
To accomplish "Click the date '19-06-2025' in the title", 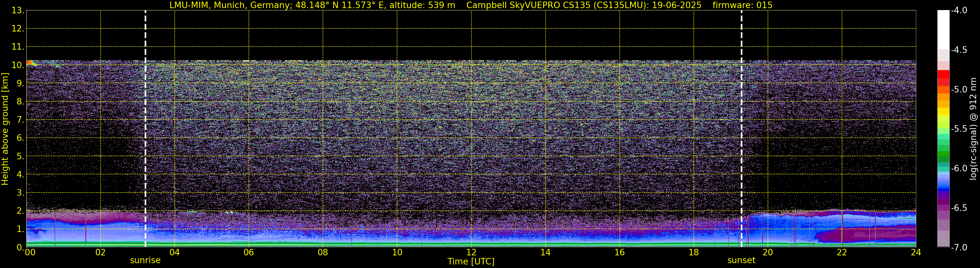I will click(x=676, y=5).
